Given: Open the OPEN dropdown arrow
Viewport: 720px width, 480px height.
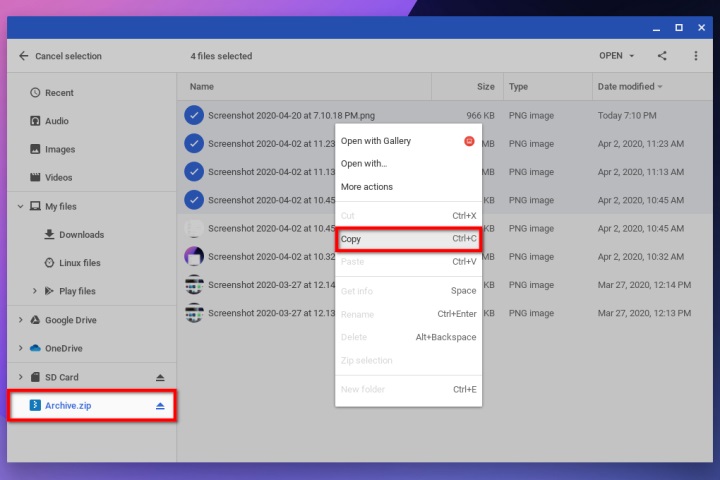Looking at the screenshot, I should 632,56.
